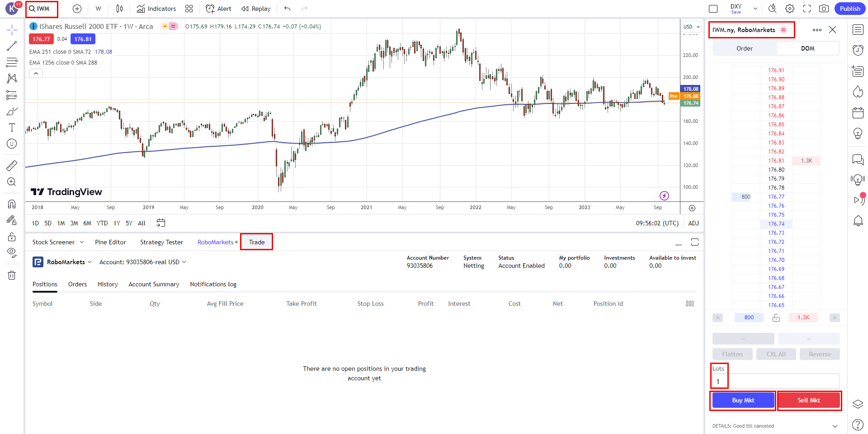868x434 pixels.
Task: Select the brush drawing tool
Action: [12, 111]
